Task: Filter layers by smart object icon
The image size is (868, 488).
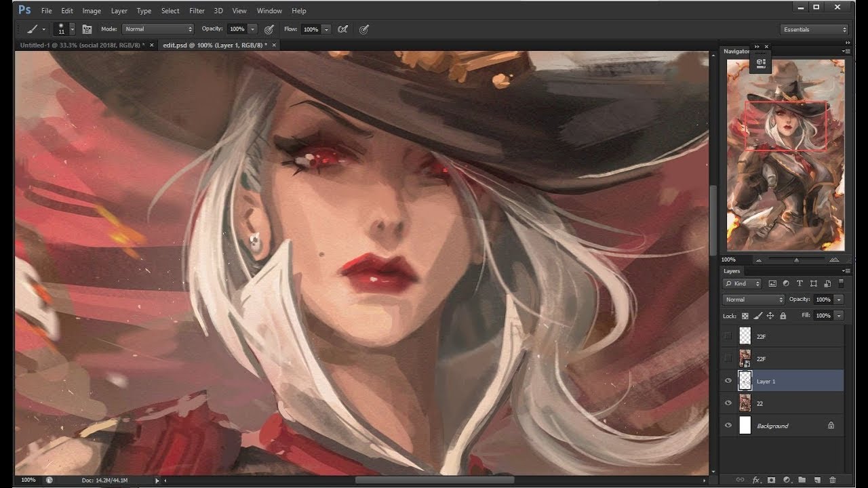Action: [x=827, y=283]
